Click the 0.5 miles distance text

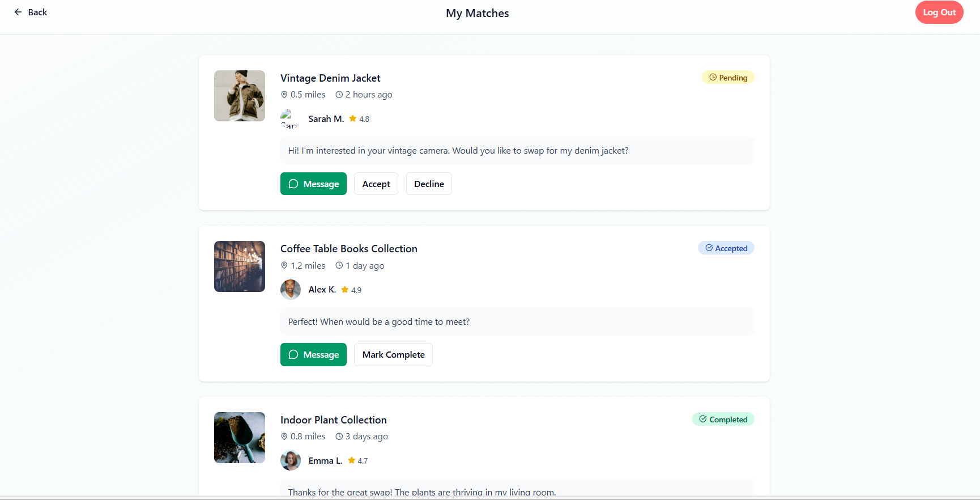(308, 95)
